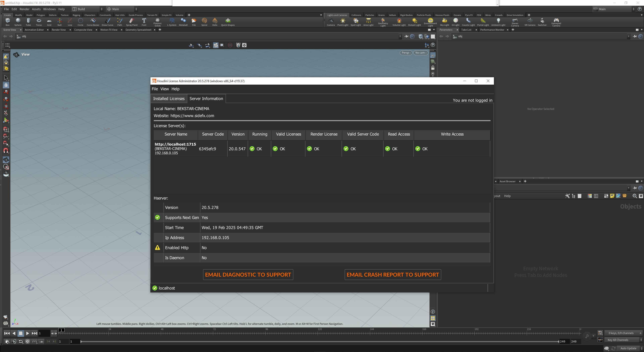Viewport: 644px width, 352px height.
Task: Expand the Parameters pane obj path dropdown
Action: click(629, 37)
